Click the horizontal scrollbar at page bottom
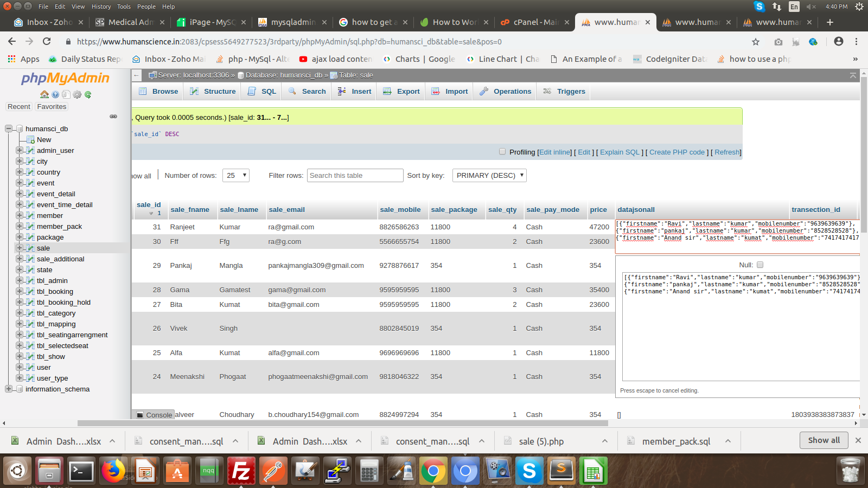Screen dimensions: 868x488 tap(343, 423)
